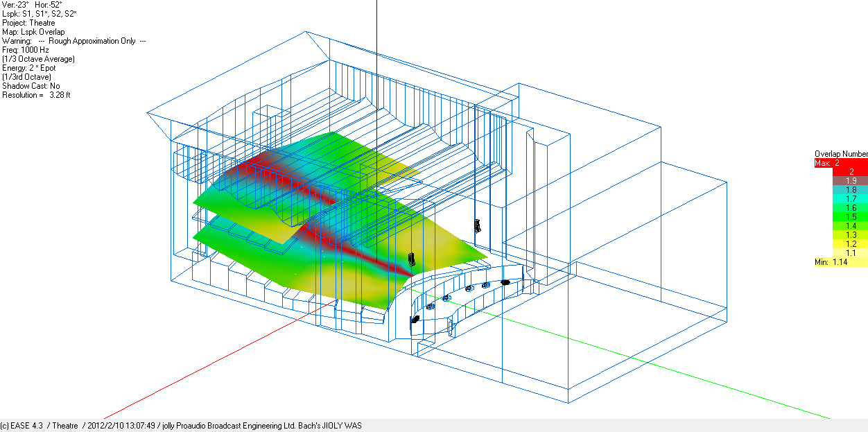The height and width of the screenshot is (432, 868).
Task: Click the third small stage-lip speaker from left
Action: pyautogui.click(x=469, y=288)
